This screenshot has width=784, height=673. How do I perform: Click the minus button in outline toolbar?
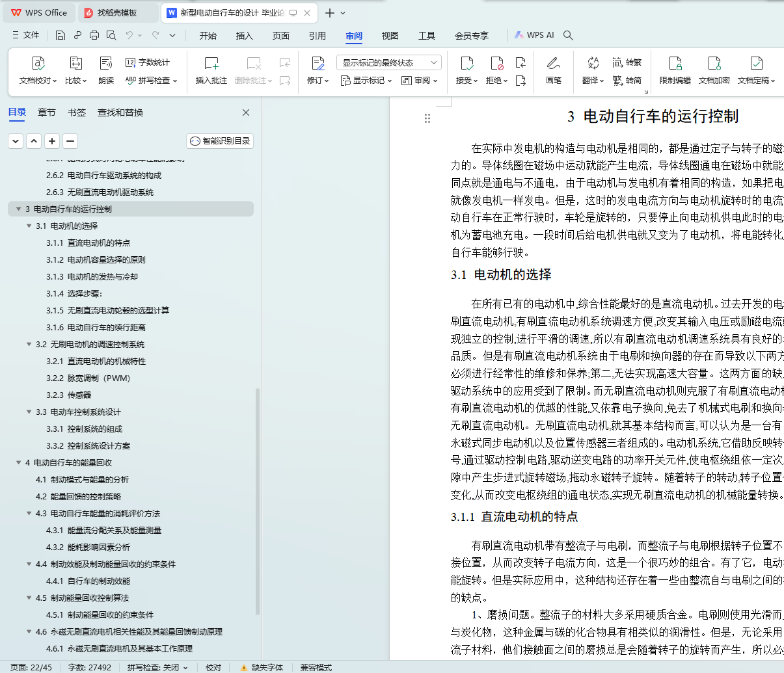[x=70, y=141]
